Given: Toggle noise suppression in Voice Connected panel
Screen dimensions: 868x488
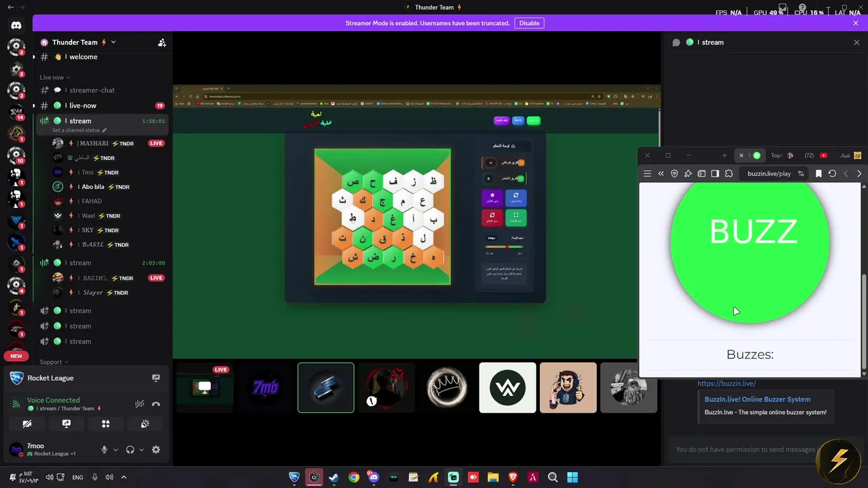Looking at the screenshot, I should [139, 404].
